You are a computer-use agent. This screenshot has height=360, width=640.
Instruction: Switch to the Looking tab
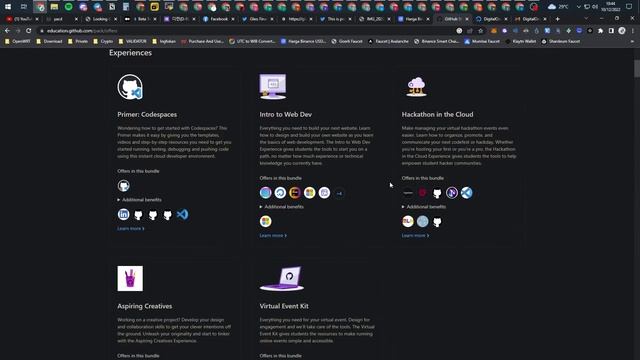tap(101, 19)
